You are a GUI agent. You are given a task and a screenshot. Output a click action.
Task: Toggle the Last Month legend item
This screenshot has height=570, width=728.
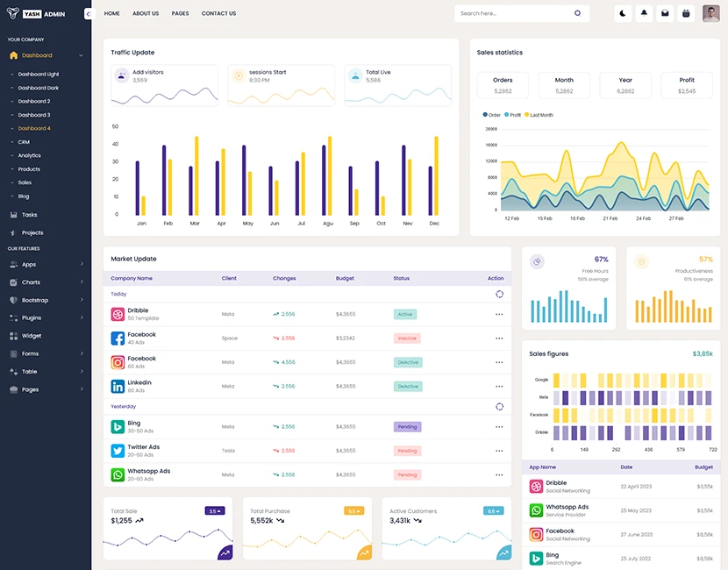(539, 115)
